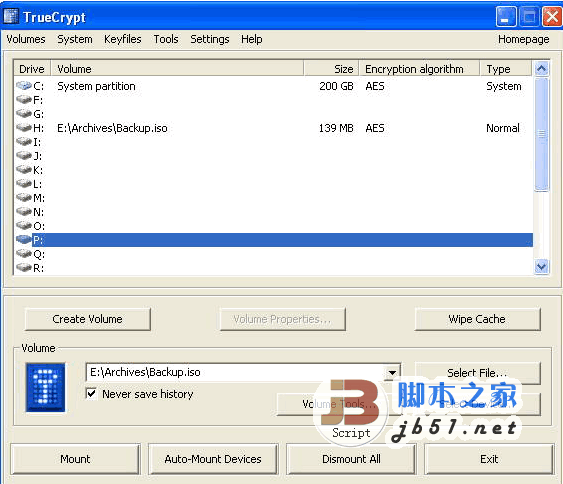
Task: Minimize the TrueCrypt window
Action: tap(506, 17)
